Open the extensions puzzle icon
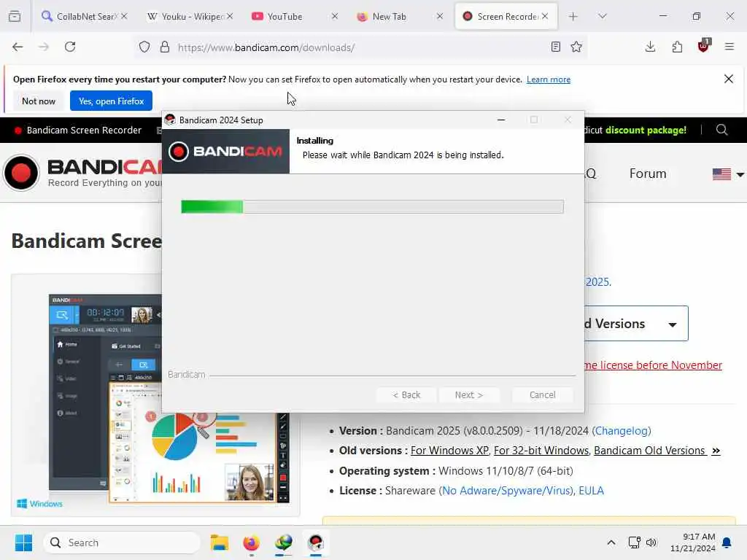The image size is (747, 560). 677,47
